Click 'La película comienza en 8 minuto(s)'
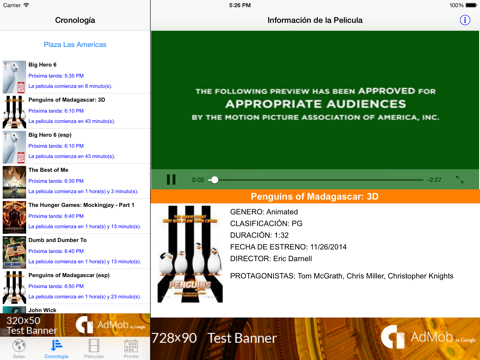The image size is (480, 360). point(70,86)
